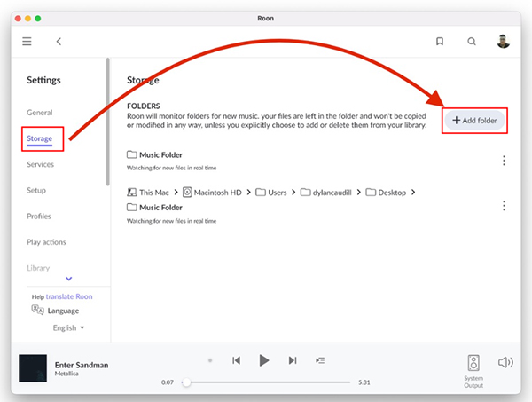532x402 pixels.
Task: Open the English language dropdown
Action: 69,327
